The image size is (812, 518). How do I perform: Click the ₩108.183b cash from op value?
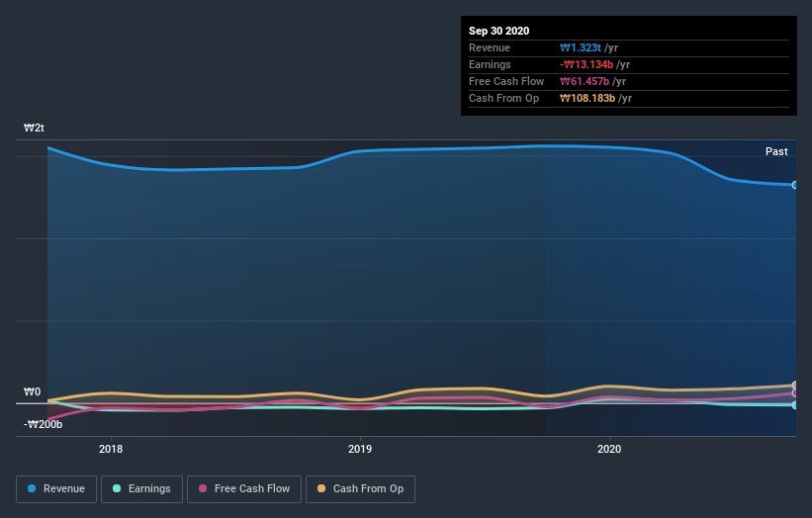tap(587, 98)
